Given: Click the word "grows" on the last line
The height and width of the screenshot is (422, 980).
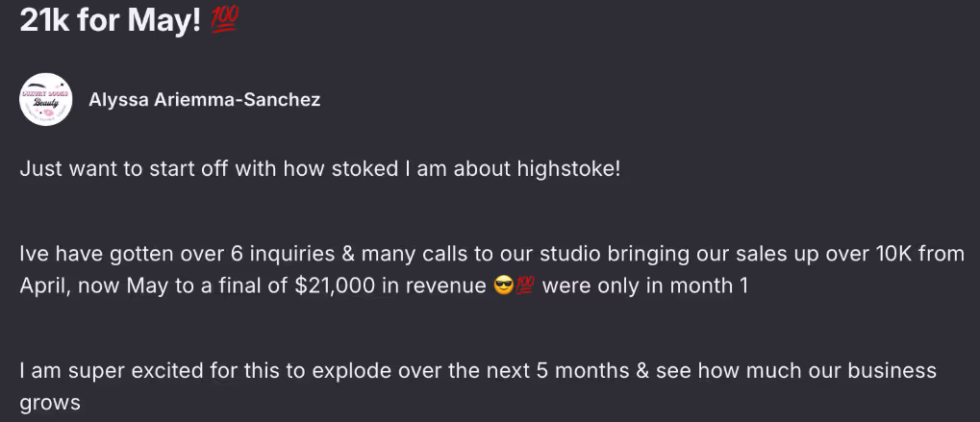Looking at the screenshot, I should click(51, 402).
